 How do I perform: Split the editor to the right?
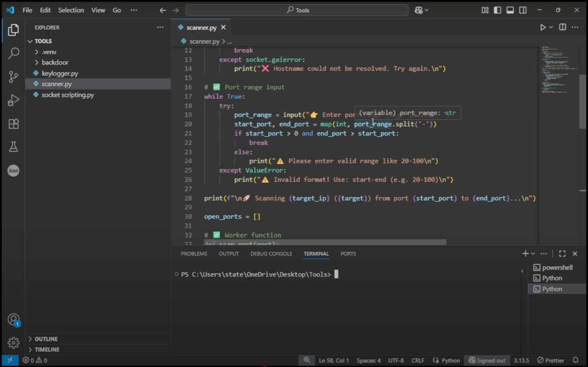click(x=562, y=27)
